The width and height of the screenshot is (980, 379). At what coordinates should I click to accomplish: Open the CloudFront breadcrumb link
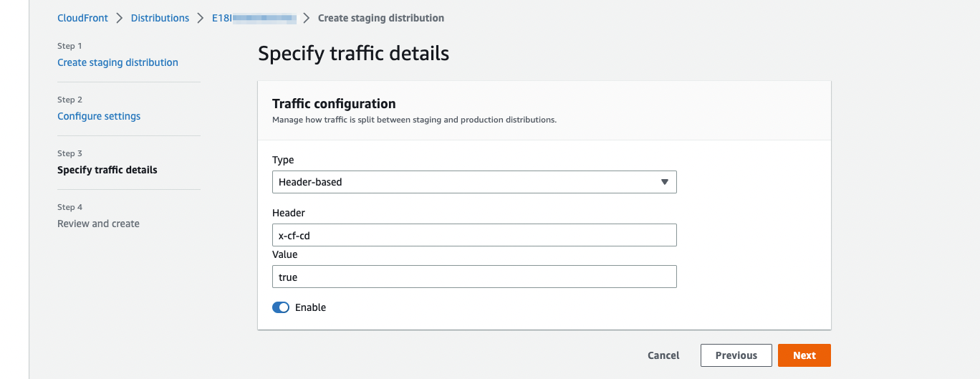[x=82, y=18]
